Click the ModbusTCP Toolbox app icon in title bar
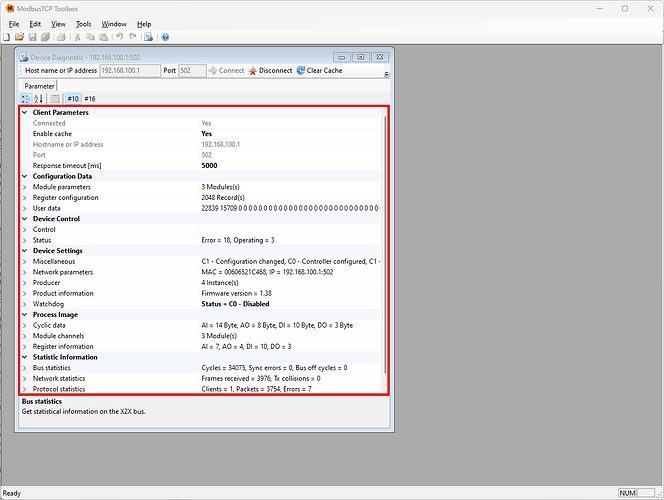The height and width of the screenshot is (500, 664). [x=9, y=8]
